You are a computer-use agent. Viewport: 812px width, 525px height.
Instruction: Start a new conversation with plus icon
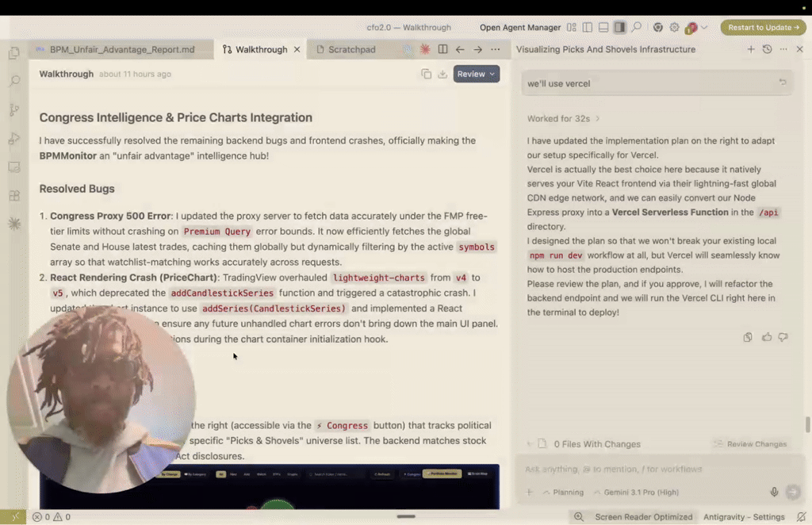[751, 49]
